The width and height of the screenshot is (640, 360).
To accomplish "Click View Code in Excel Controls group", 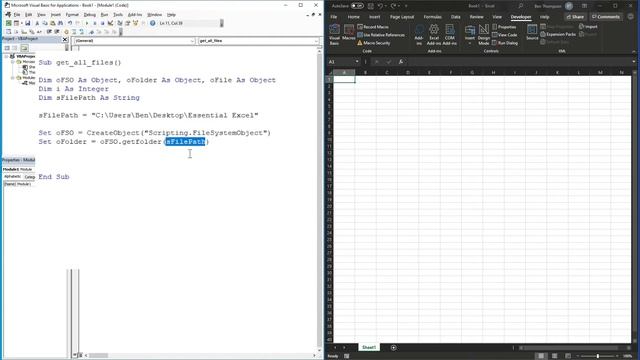I will click(x=504, y=35).
